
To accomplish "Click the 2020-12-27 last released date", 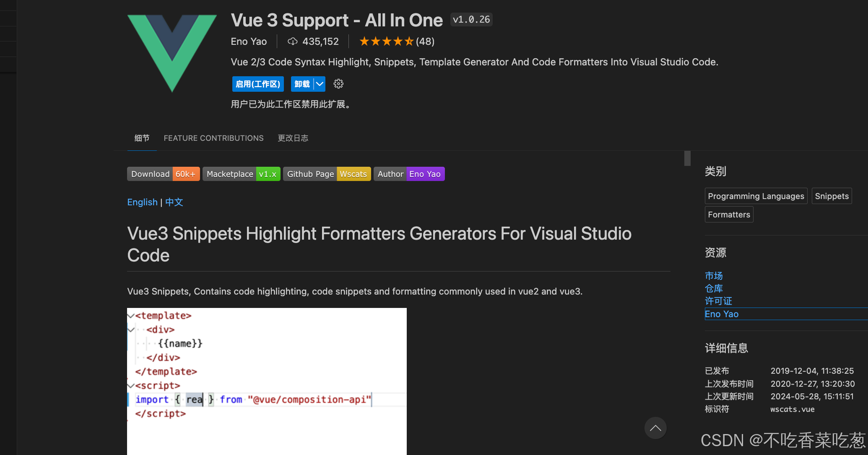I will [813, 384].
